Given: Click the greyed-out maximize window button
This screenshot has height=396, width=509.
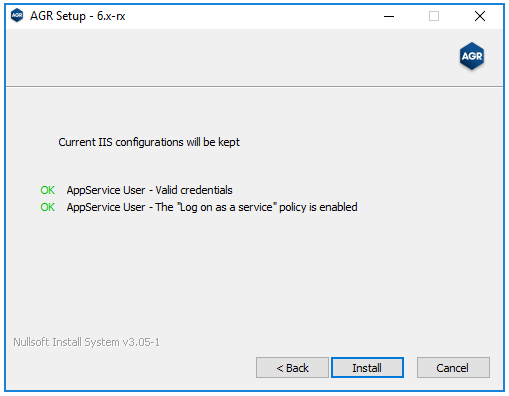Looking at the screenshot, I should [x=434, y=16].
